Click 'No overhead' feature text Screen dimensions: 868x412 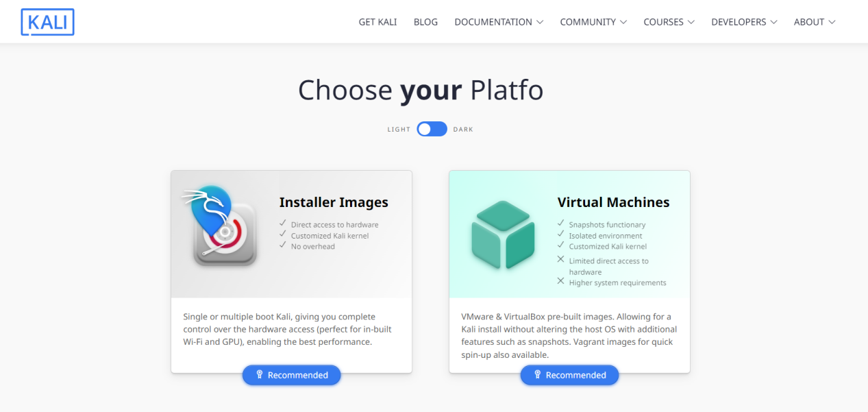[312, 247]
